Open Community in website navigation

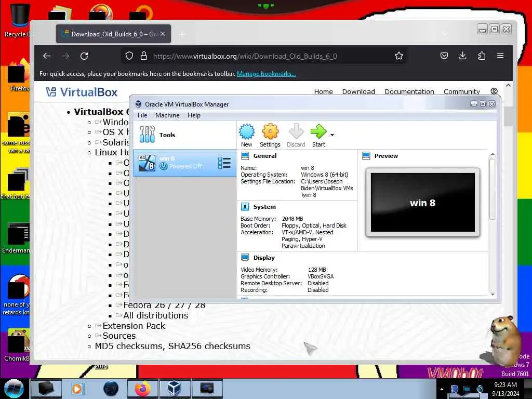tap(462, 91)
